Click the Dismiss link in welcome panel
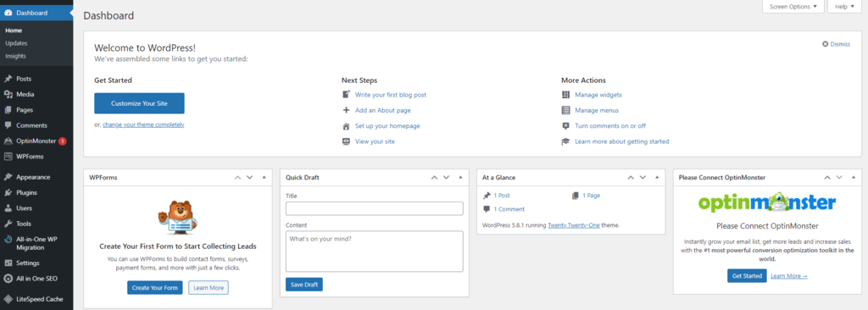Viewport: 868px width, 310px height. click(840, 44)
